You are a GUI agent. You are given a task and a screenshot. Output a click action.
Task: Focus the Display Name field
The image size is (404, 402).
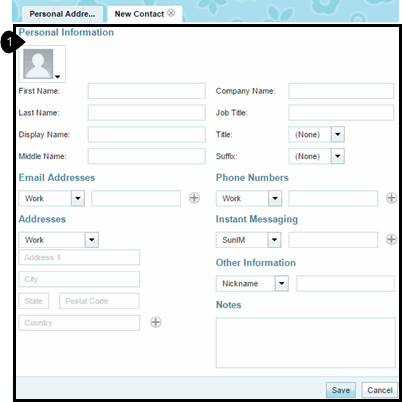tap(147, 134)
